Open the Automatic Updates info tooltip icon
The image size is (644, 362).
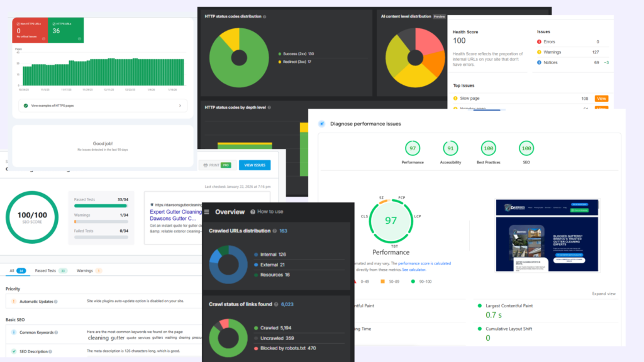[57, 301]
